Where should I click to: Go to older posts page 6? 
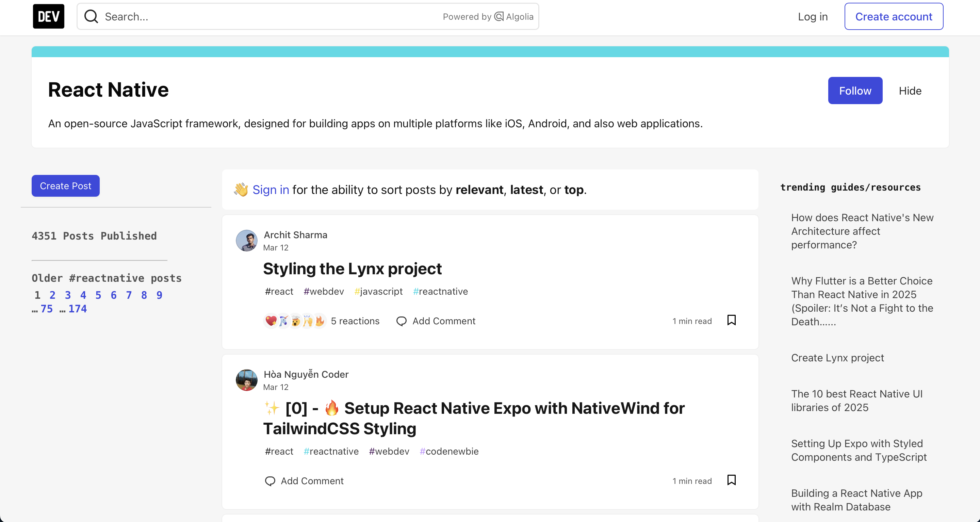[113, 295]
